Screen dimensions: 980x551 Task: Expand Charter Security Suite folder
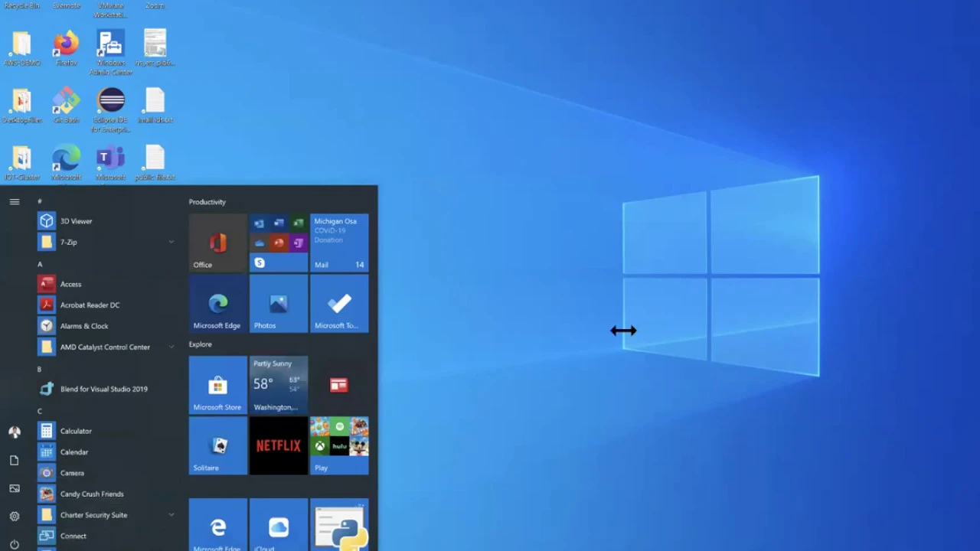(106, 515)
